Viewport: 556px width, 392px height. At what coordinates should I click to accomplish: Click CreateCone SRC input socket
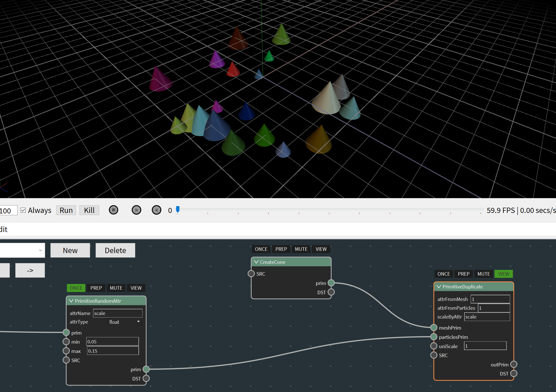click(251, 274)
